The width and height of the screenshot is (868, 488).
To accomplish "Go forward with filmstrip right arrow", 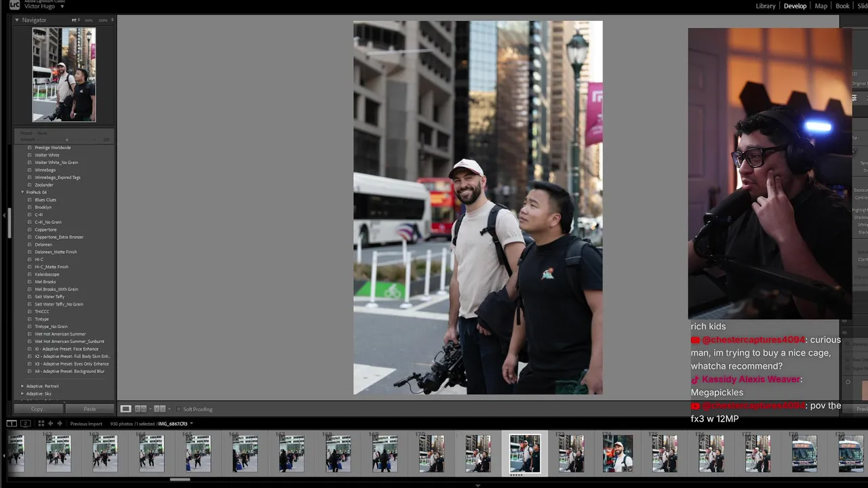I will (x=60, y=424).
